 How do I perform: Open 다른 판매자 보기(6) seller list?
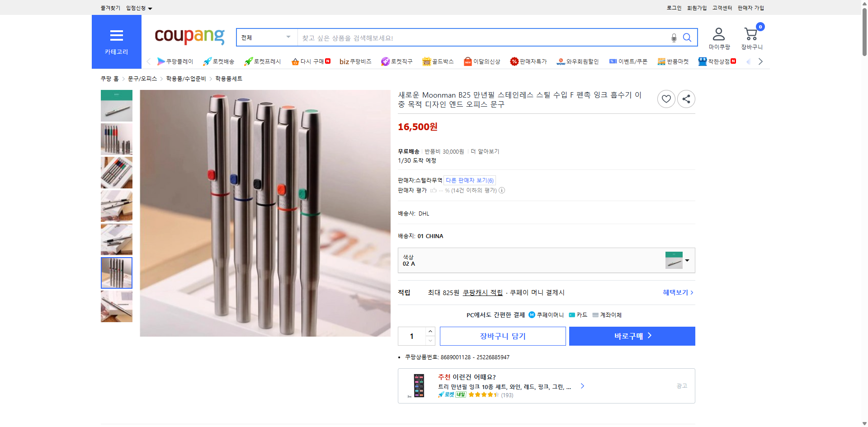(469, 180)
